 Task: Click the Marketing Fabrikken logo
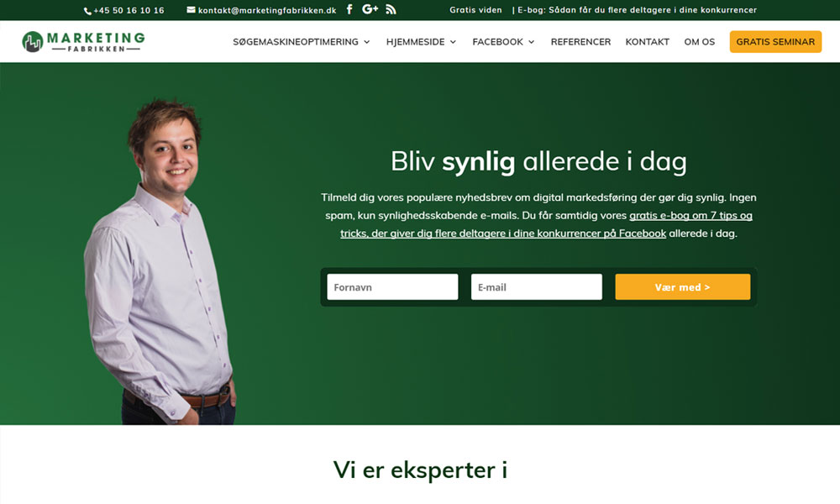[83, 42]
